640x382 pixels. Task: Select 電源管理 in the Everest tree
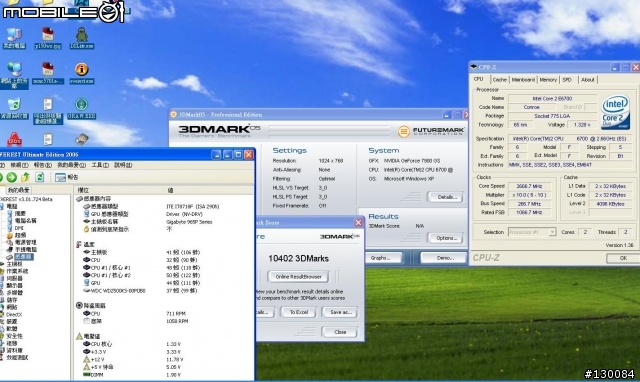[25, 242]
